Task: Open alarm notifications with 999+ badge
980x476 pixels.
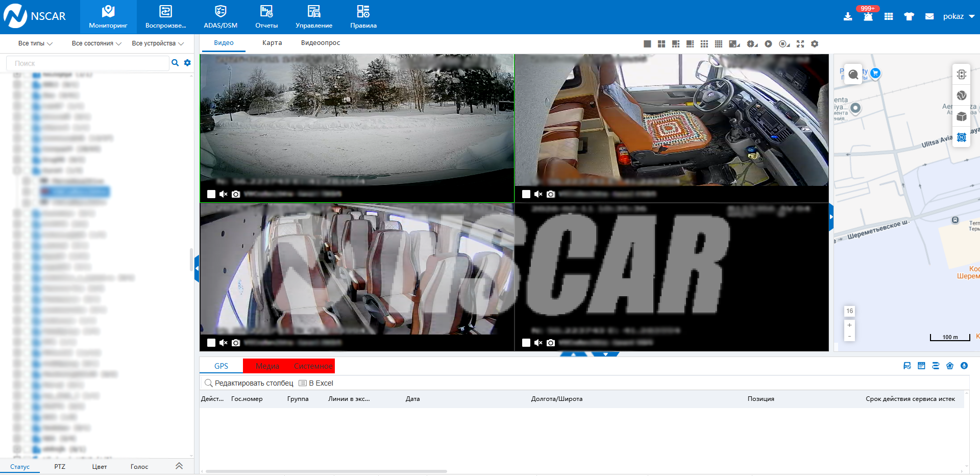Action: pyautogui.click(x=868, y=15)
